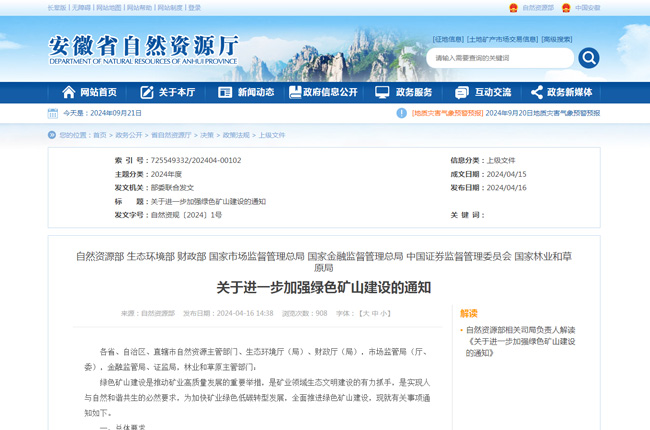Image resolution: width=650 pixels, height=430 pixels.
Task: Open the 政府信息公开 navigation menu
Action: (330, 92)
